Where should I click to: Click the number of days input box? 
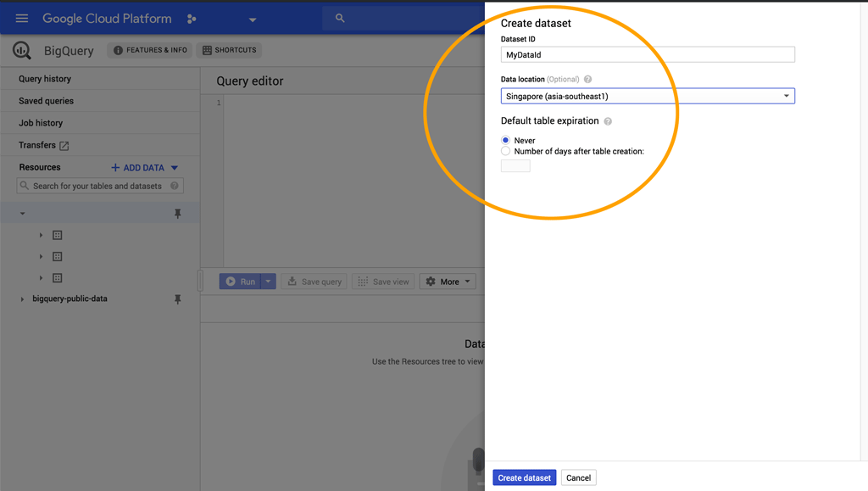click(x=515, y=165)
